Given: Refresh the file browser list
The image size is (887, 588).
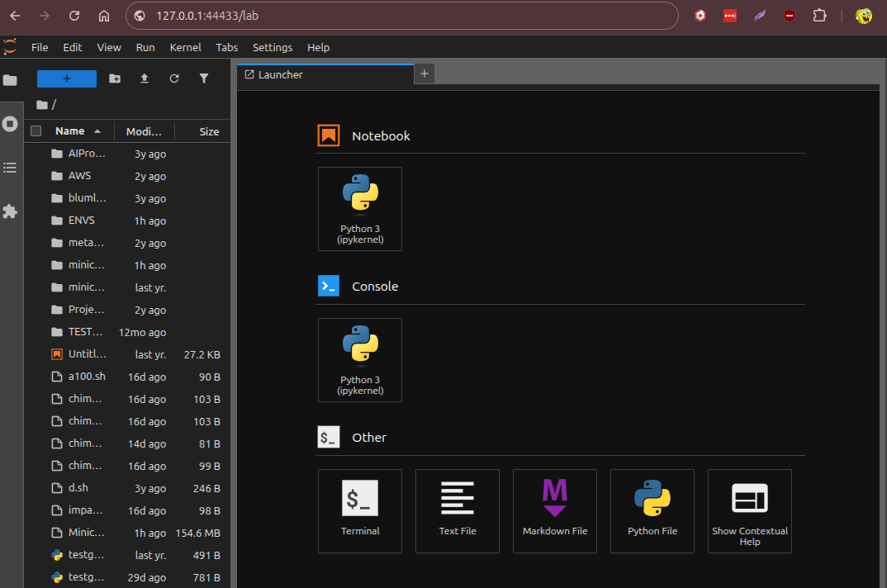Looking at the screenshot, I should [174, 78].
